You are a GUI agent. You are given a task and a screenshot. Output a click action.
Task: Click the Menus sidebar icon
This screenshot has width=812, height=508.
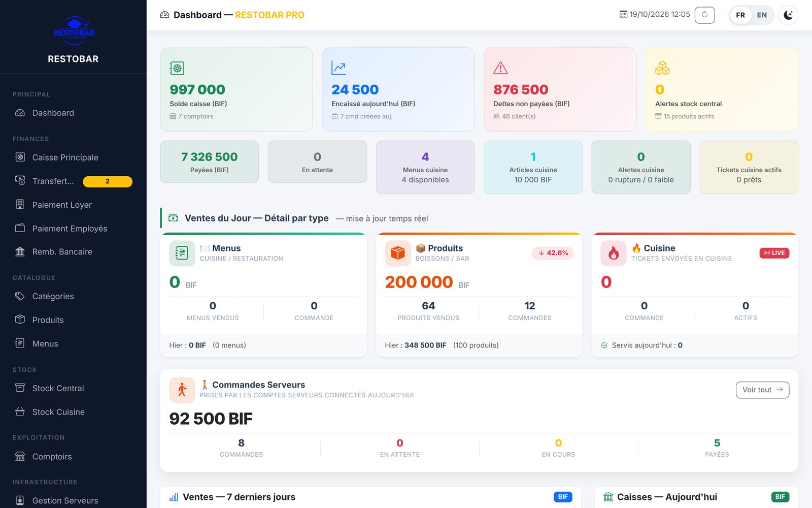pyautogui.click(x=20, y=343)
